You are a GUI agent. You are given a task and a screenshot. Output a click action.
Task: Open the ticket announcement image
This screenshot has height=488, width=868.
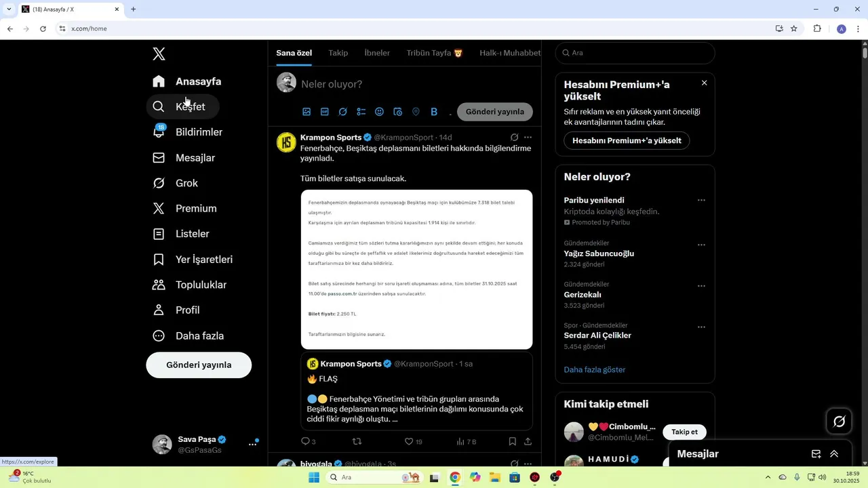point(416,270)
